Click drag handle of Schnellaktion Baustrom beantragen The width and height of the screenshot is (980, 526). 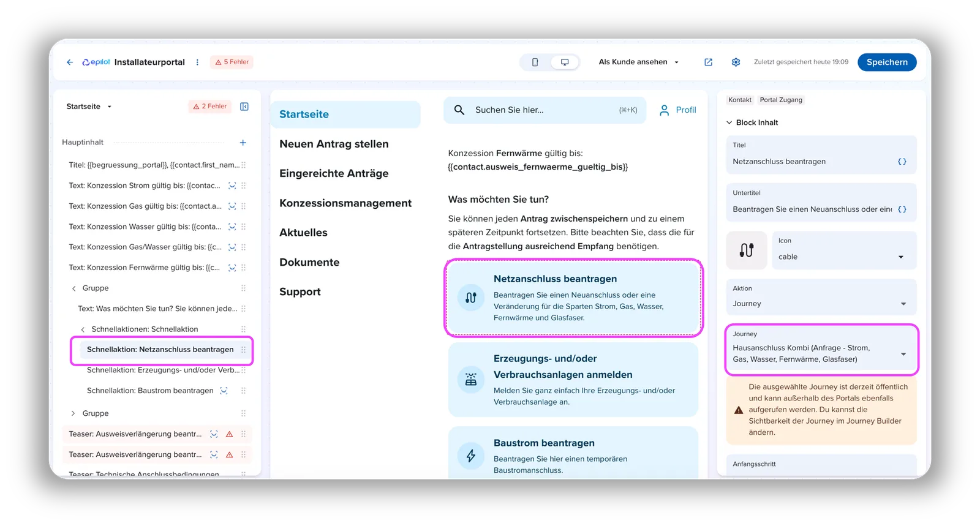click(x=244, y=391)
